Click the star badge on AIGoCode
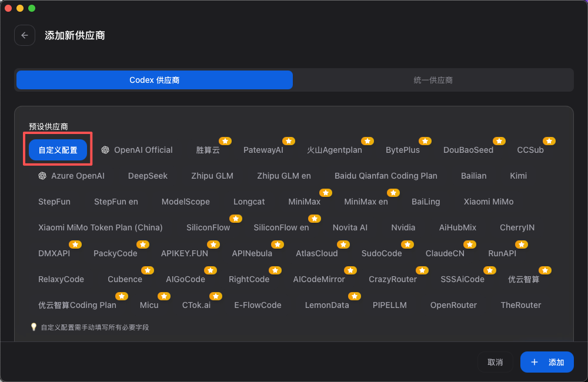Screen dimensions: 588x382 [x=211, y=270]
